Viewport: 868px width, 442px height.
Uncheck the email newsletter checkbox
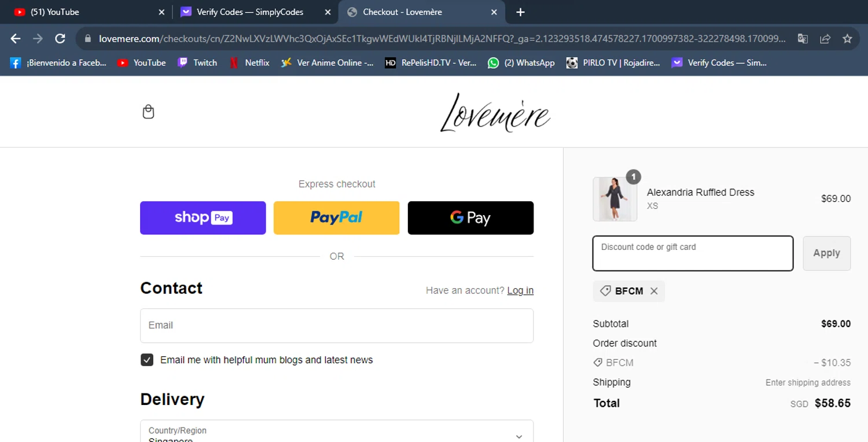[147, 360]
